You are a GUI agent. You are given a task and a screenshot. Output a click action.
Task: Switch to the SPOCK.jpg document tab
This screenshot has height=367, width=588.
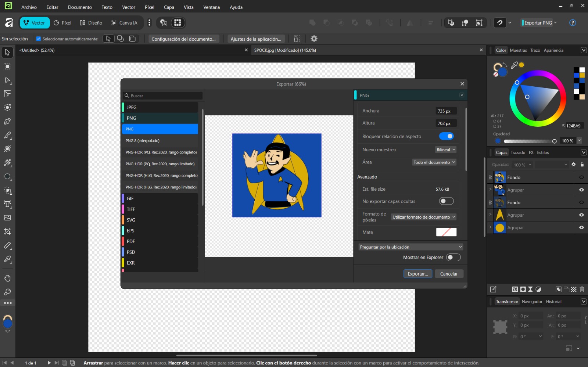285,50
